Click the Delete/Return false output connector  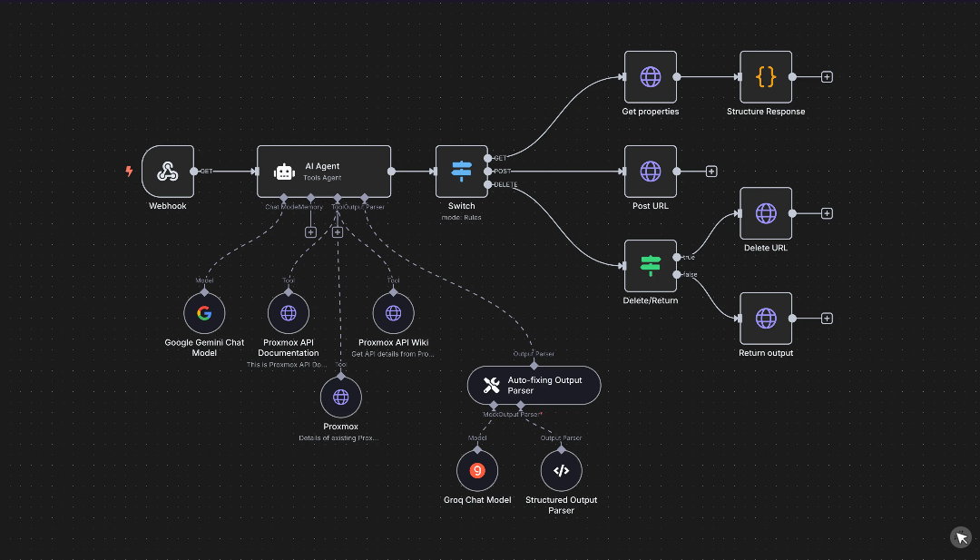tap(677, 274)
